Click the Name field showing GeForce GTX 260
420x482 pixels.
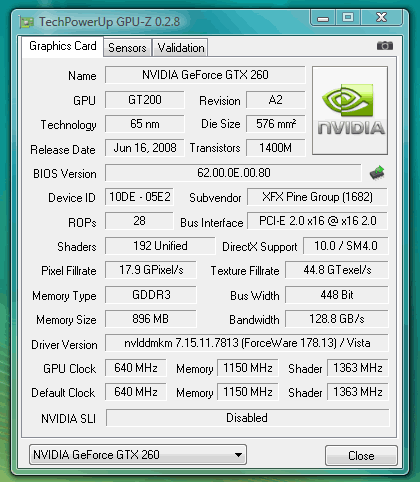(x=205, y=75)
